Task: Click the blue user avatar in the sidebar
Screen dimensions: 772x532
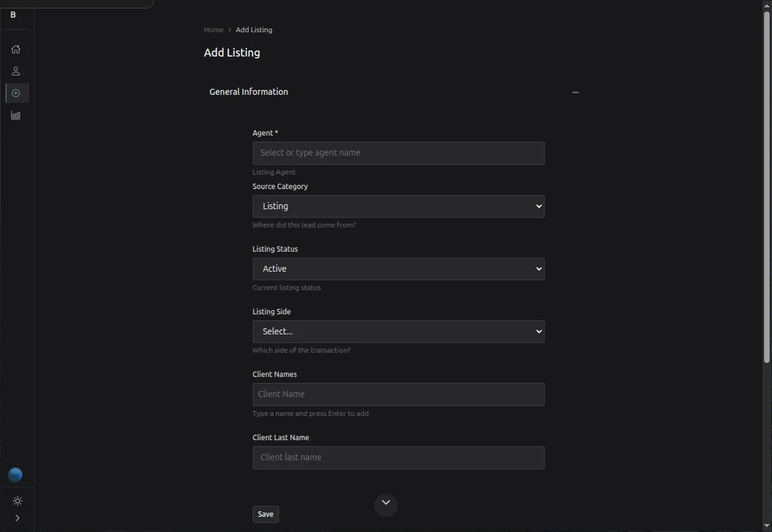Action: pos(15,475)
